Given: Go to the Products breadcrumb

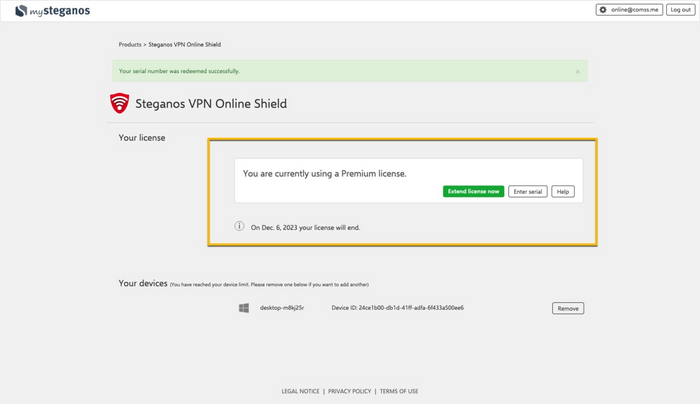Looking at the screenshot, I should tap(130, 45).
